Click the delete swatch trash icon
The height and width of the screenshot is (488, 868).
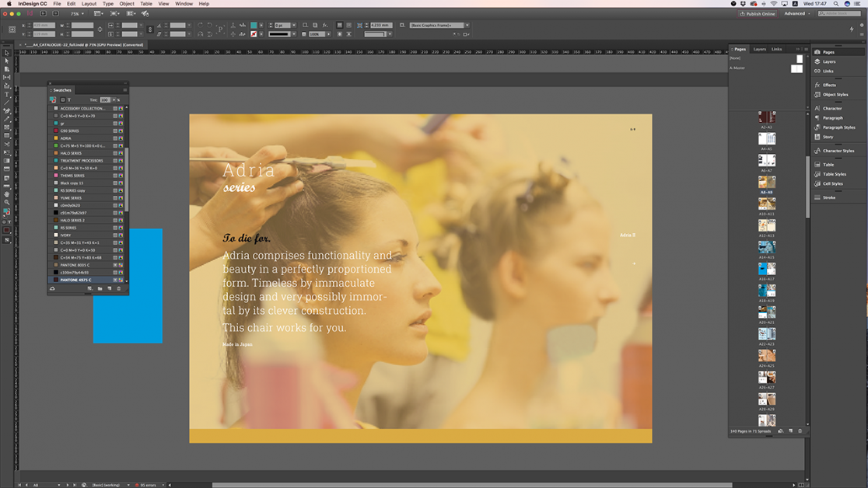point(119,288)
